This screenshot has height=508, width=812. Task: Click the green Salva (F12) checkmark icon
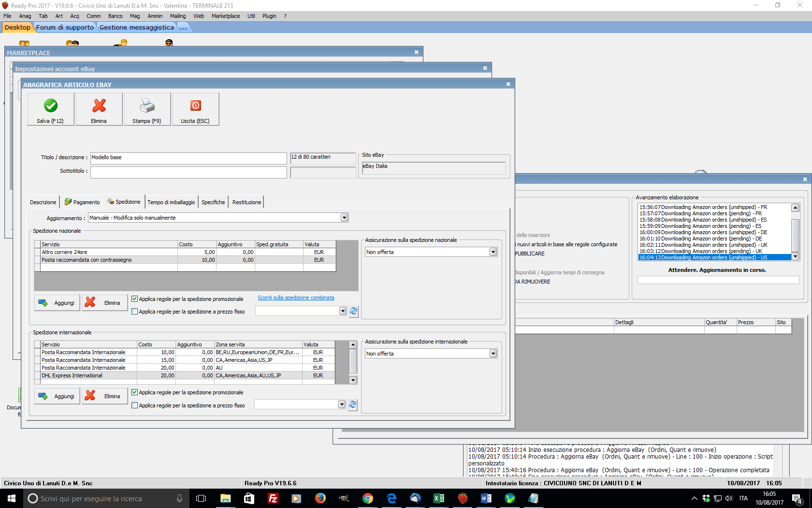51,106
